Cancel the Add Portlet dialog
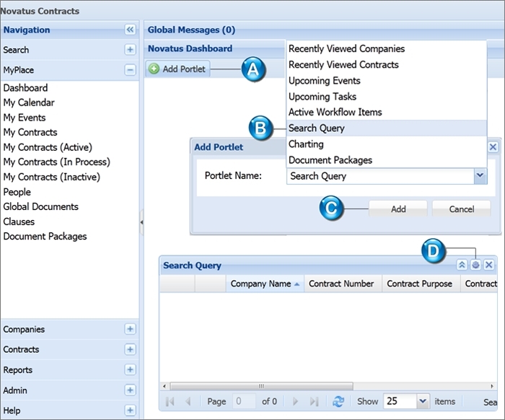The width and height of the screenshot is (505, 420). [x=461, y=209]
